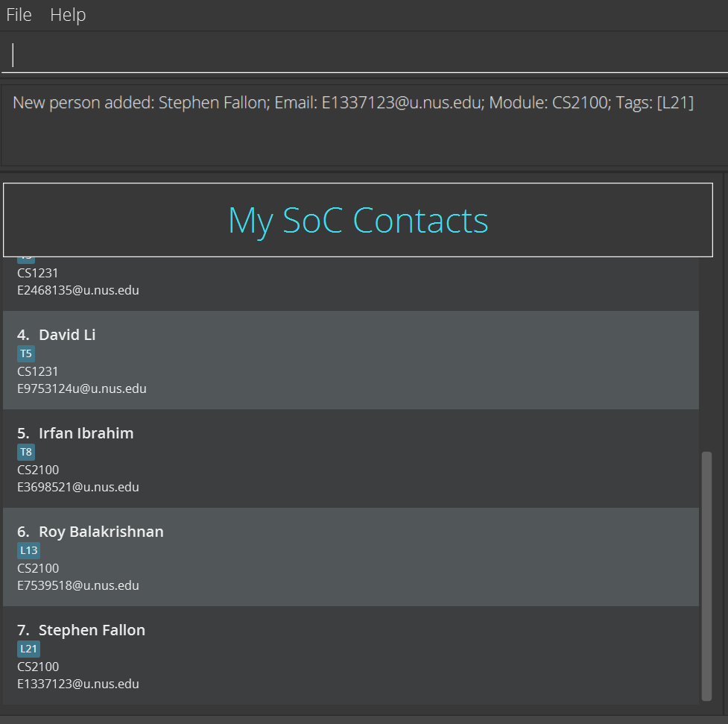Click the command input text box
The image size is (728, 724).
point(364,55)
